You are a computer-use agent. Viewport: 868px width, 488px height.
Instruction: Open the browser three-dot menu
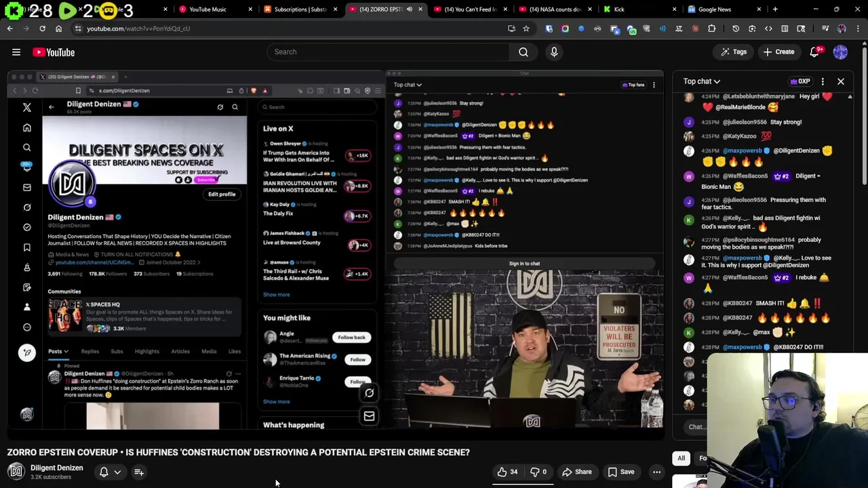point(859,28)
